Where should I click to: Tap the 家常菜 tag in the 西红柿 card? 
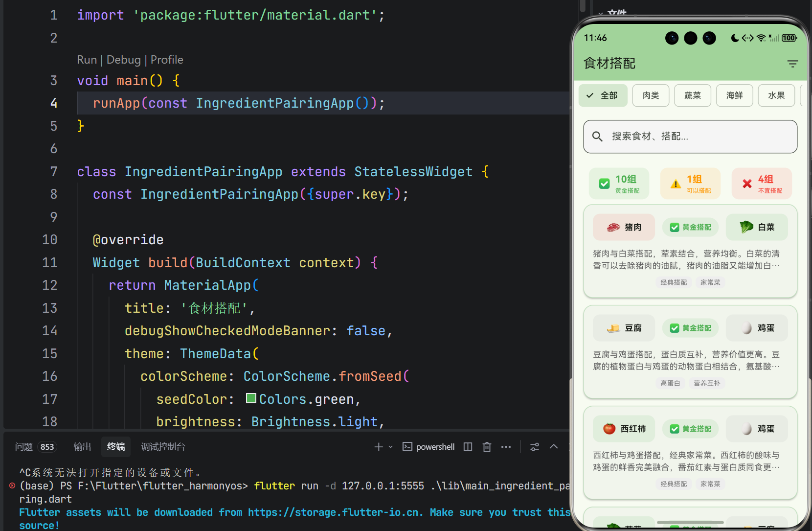[x=710, y=484]
